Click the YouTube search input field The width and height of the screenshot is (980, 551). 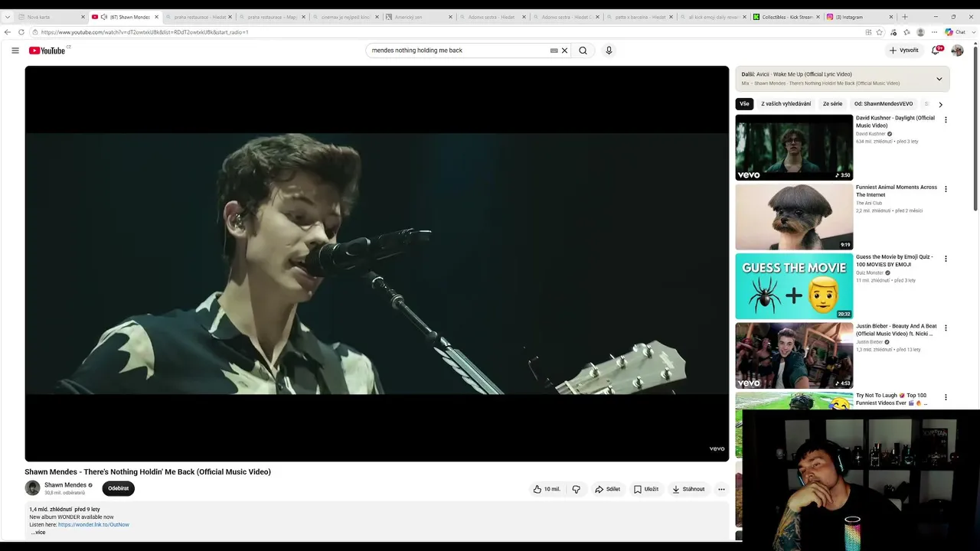(x=458, y=51)
